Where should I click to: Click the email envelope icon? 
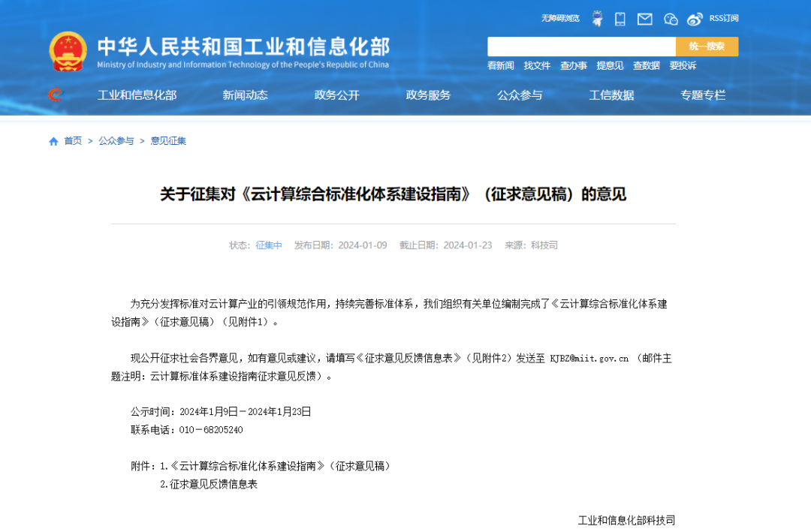644,19
